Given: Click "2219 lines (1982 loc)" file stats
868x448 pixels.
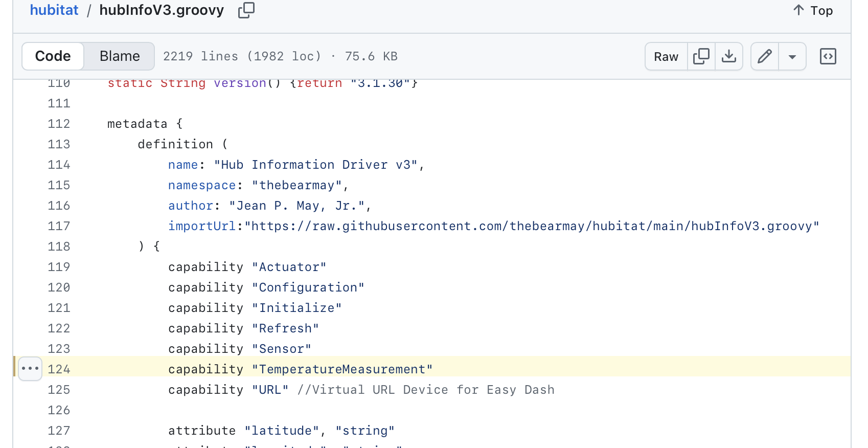Looking at the screenshot, I should (x=242, y=56).
